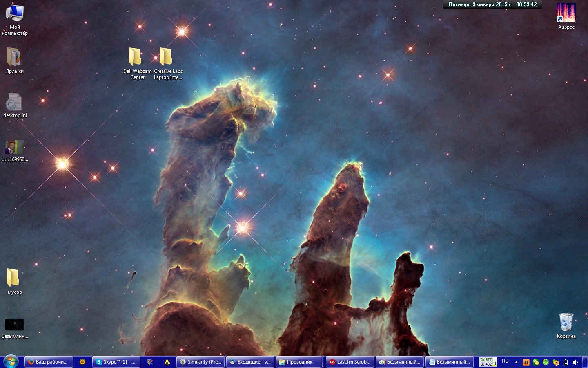Select the Корзина recycle bin icon
The height and width of the screenshot is (368, 588).
(566, 325)
